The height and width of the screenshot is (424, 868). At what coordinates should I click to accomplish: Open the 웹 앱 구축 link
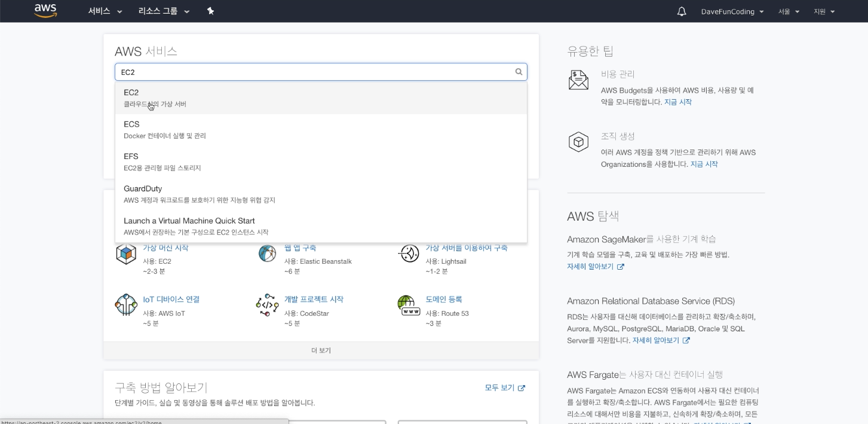tap(300, 248)
